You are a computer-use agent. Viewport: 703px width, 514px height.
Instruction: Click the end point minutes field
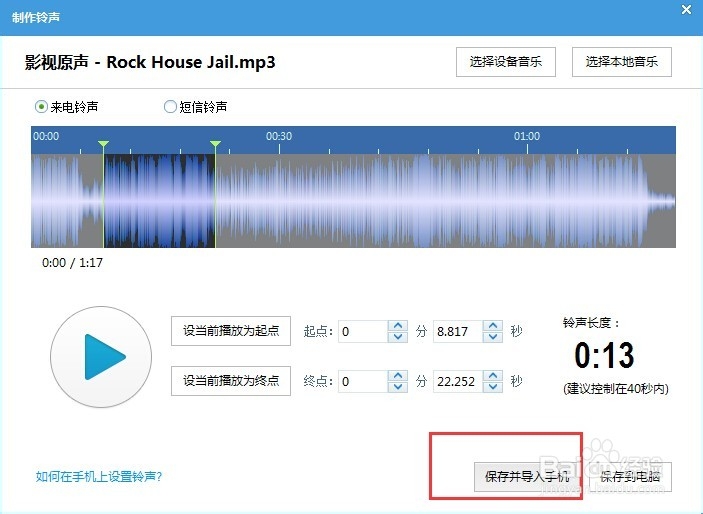[363, 381]
